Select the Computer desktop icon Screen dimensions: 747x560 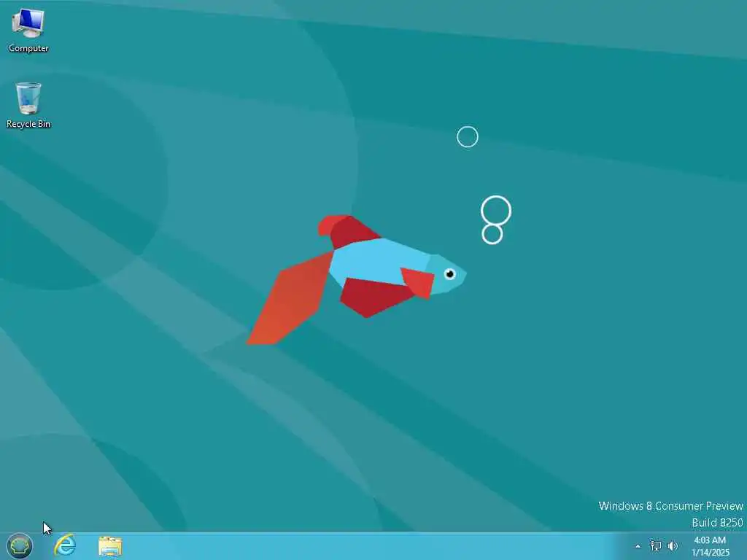coord(28,31)
